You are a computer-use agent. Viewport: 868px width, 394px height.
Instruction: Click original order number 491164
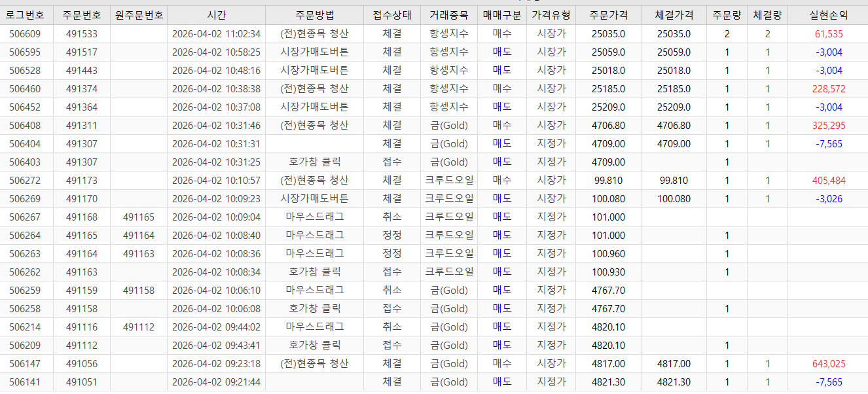139,236
